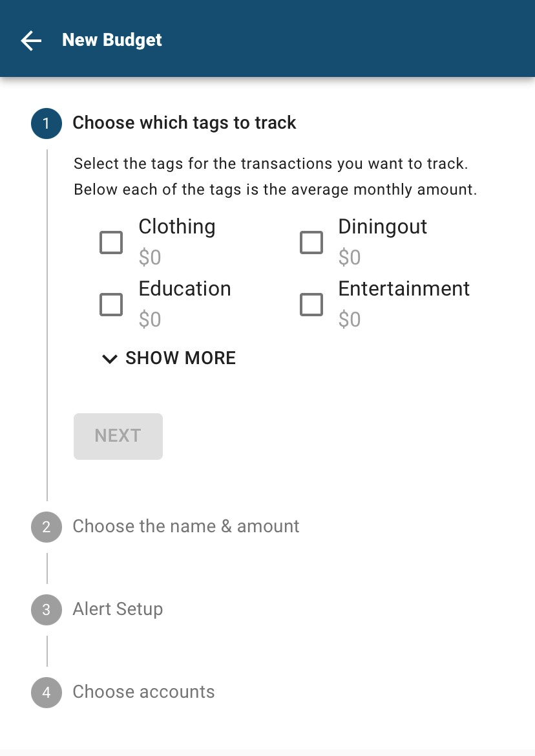Click the NEXT button
The height and width of the screenshot is (756, 535).
118,437
